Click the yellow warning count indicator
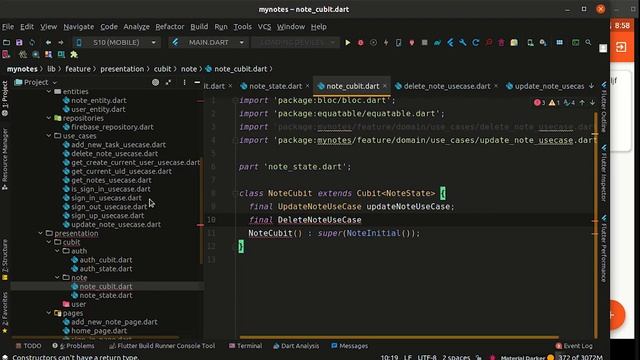 click(554, 102)
